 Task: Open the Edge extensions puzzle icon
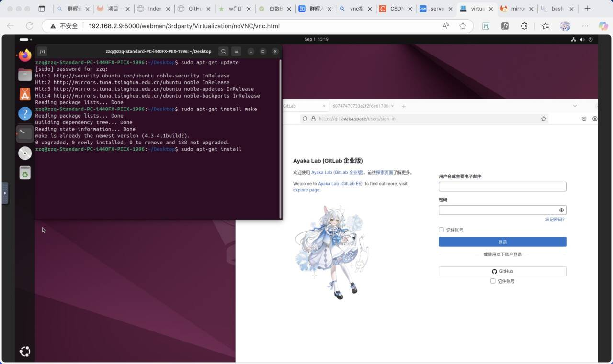tap(524, 26)
